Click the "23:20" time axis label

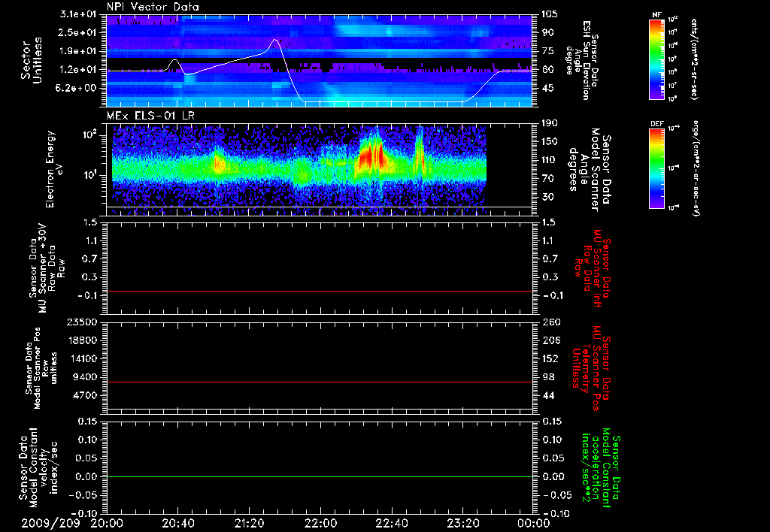point(463,523)
